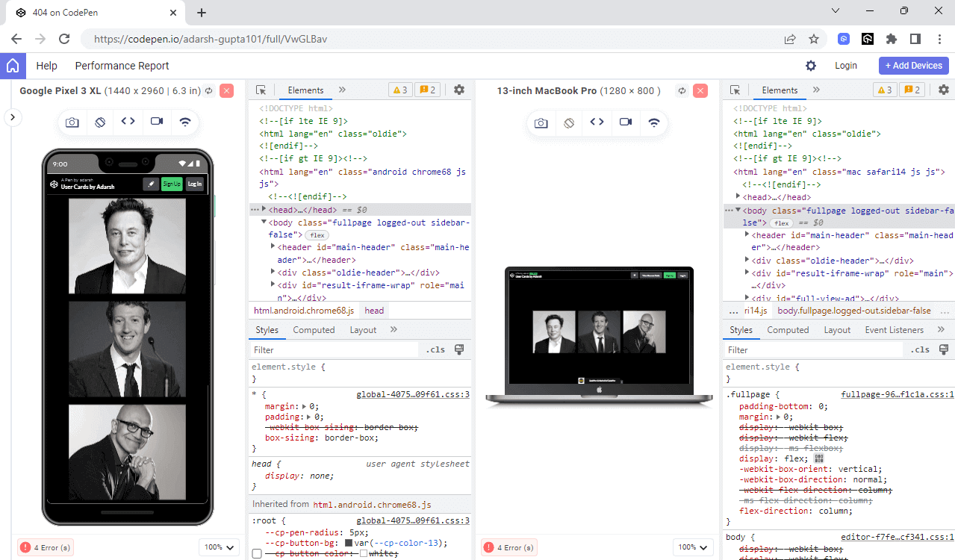Screen dimensions: 955x560
Task: Toggle the checkbox beside --cp-button-color property
Action: click(x=257, y=554)
